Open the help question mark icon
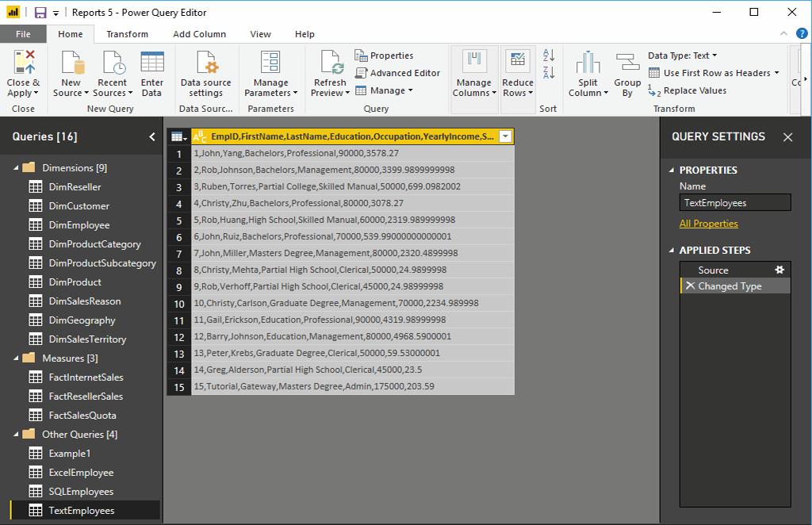812x525 pixels. pyautogui.click(x=802, y=33)
